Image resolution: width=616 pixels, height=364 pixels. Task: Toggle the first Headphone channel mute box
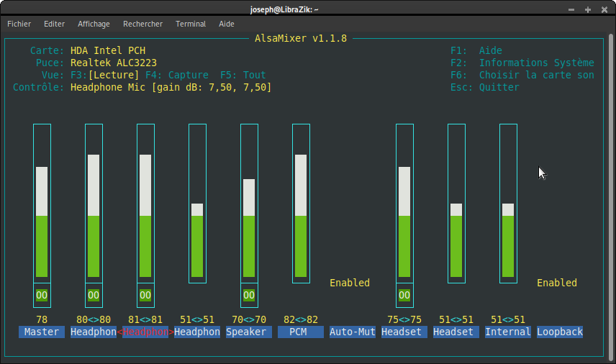(x=94, y=295)
